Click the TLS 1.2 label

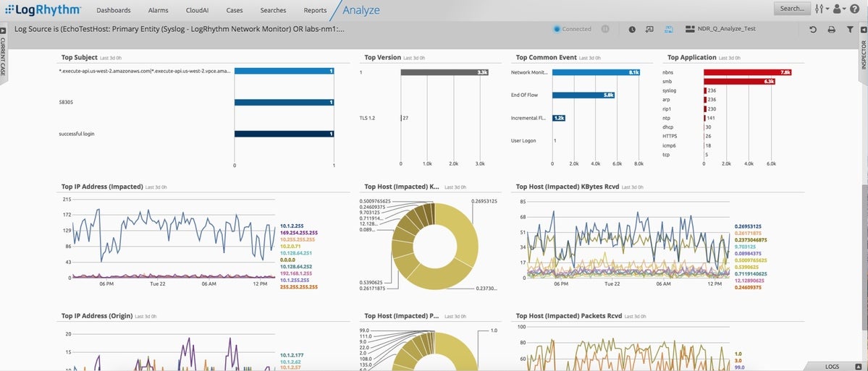tap(368, 118)
